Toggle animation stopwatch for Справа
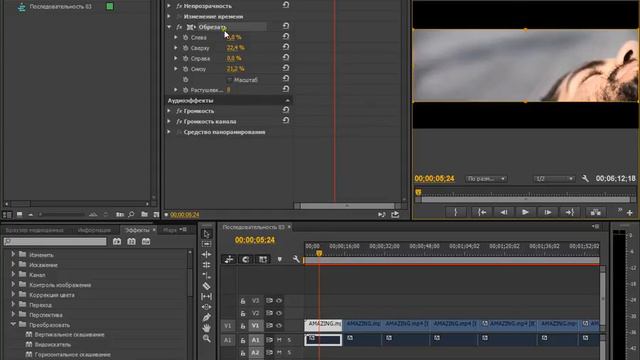 [x=185, y=58]
